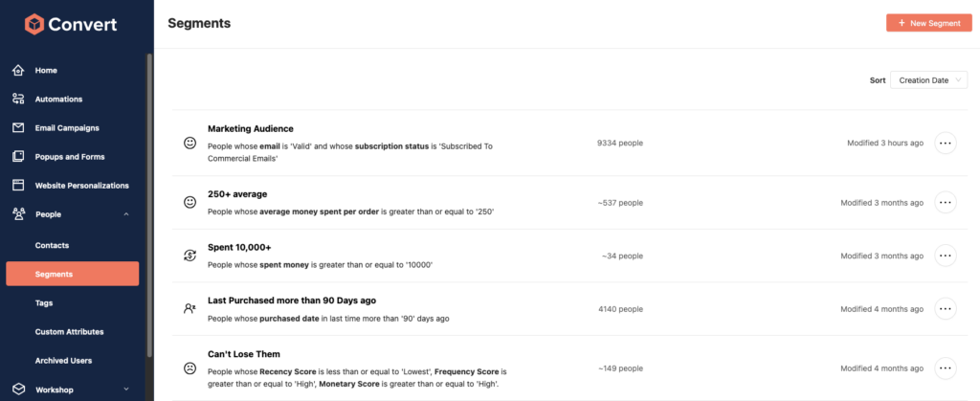
Task: Open Home from the sidebar icon
Action: (x=18, y=71)
